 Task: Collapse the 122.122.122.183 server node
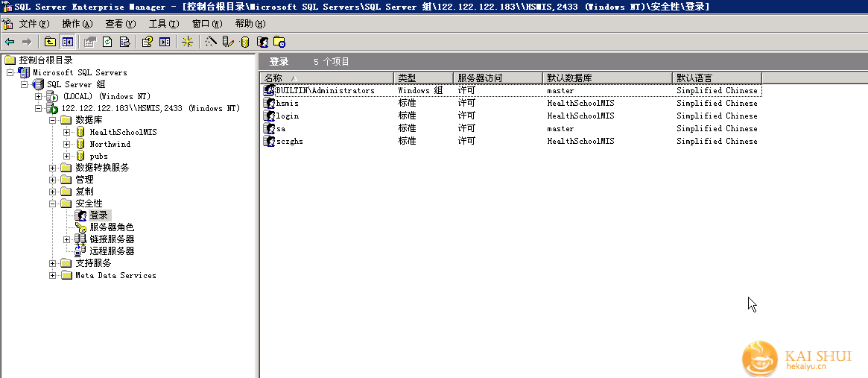pyautogui.click(x=39, y=109)
